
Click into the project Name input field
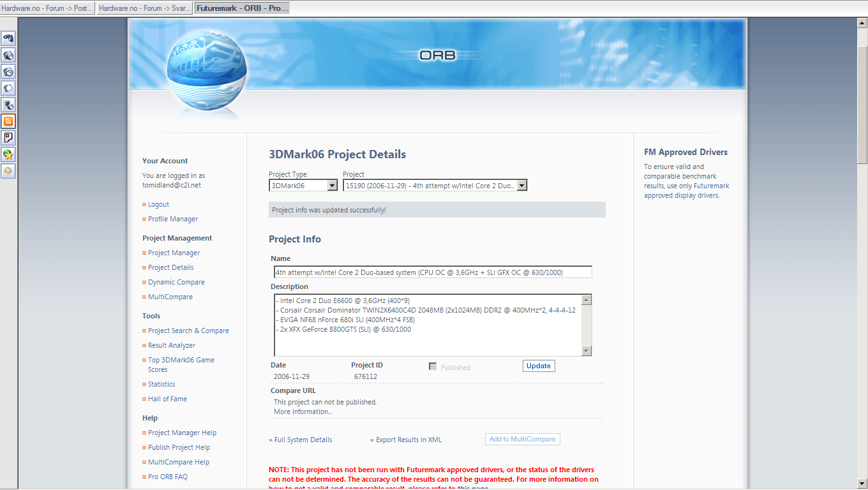tap(433, 272)
